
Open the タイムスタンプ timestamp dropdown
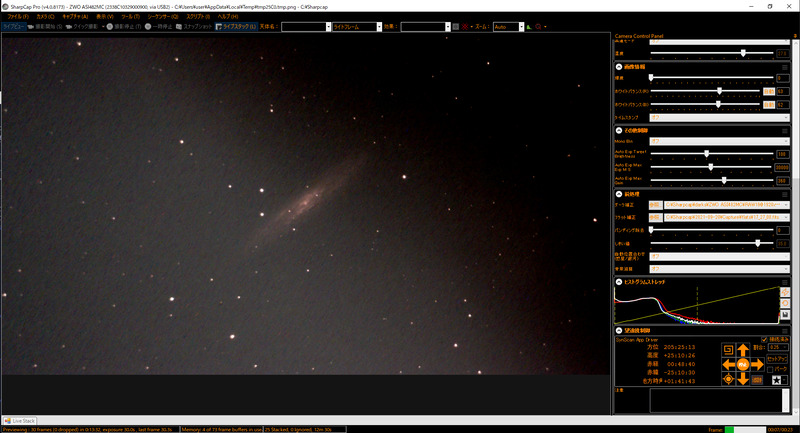[719, 117]
